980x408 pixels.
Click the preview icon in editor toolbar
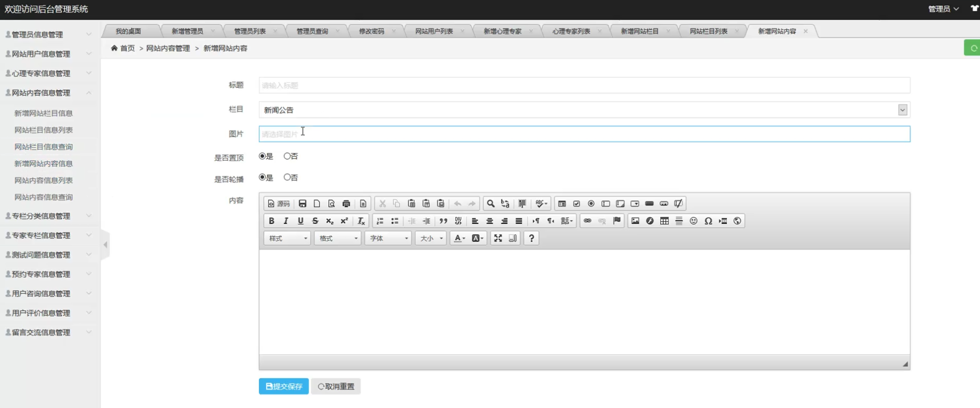point(331,203)
